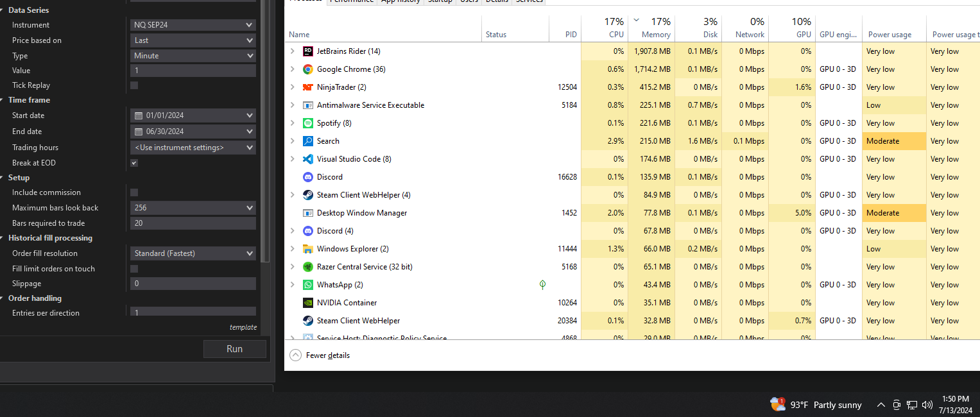
Task: Open the Instrument dropdown showing NQ SEP24
Action: [193, 25]
